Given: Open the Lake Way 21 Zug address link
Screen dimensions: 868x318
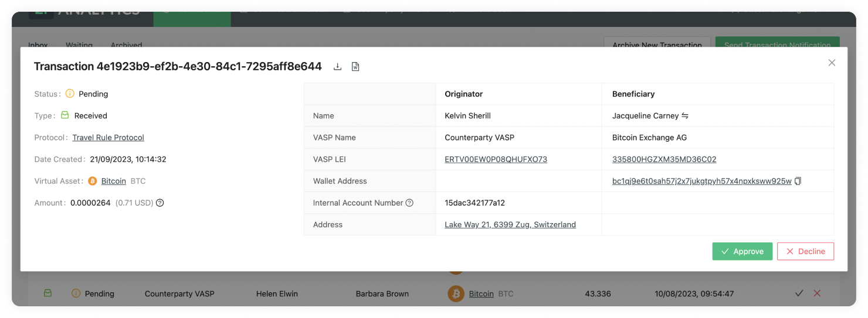Looking at the screenshot, I should tap(510, 225).
